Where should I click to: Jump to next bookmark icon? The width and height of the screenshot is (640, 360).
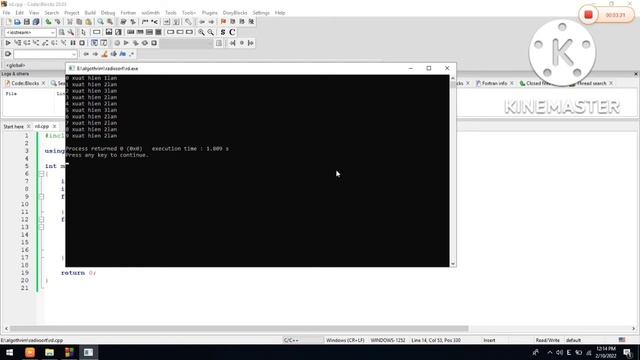[242, 22]
